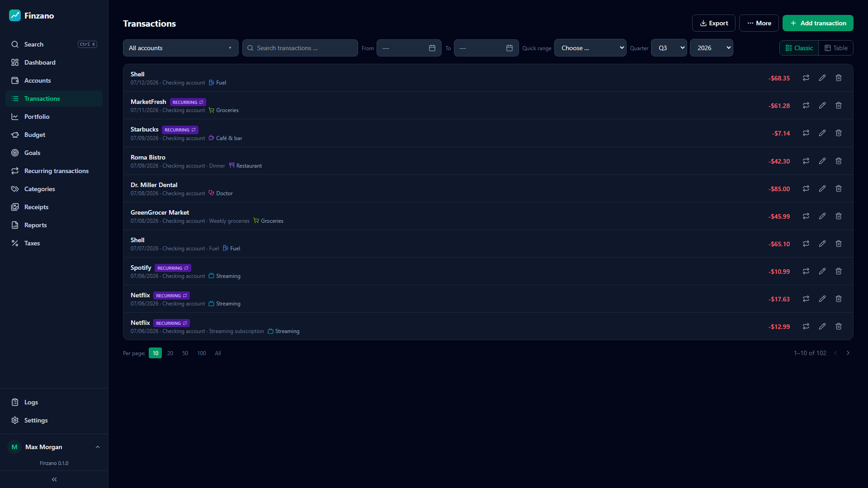Edit the Netflix -$12.99 transaction
Image resolution: width=868 pixels, height=488 pixels.
(822, 326)
